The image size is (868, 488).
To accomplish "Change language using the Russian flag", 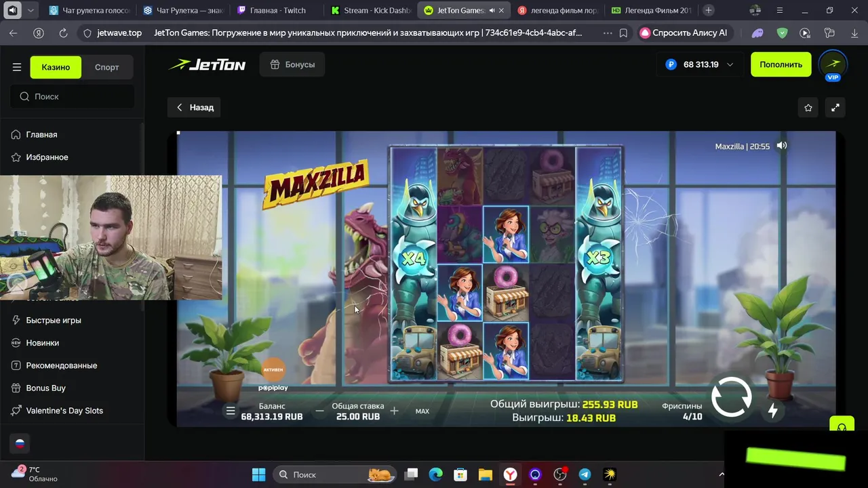I will pos(20,444).
